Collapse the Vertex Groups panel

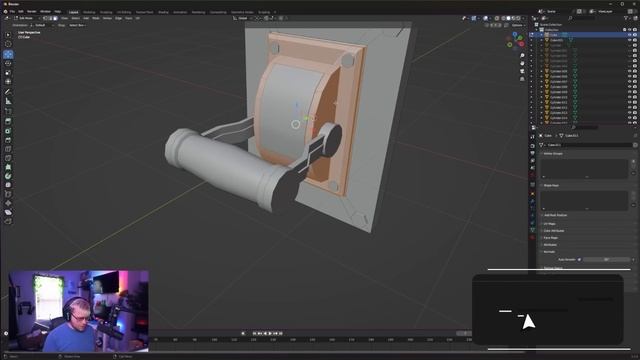(x=553, y=153)
